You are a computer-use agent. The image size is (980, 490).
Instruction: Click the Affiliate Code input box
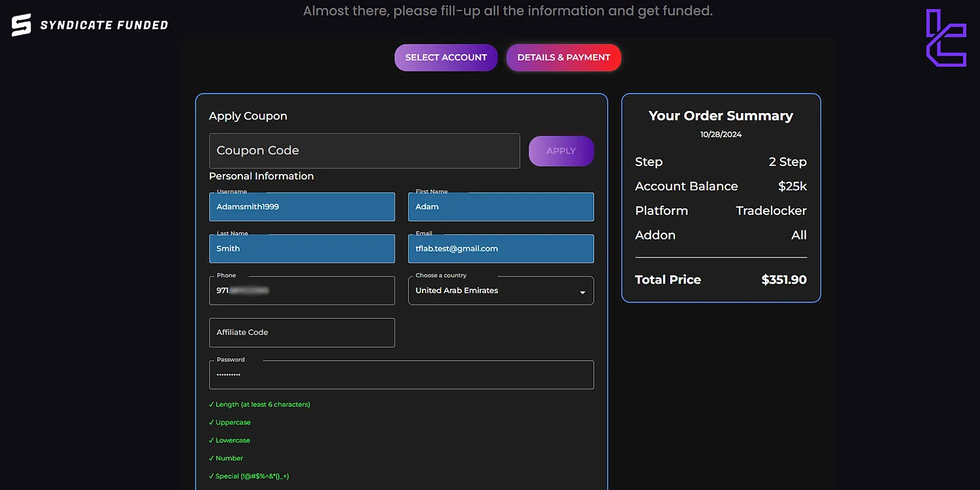click(302, 333)
